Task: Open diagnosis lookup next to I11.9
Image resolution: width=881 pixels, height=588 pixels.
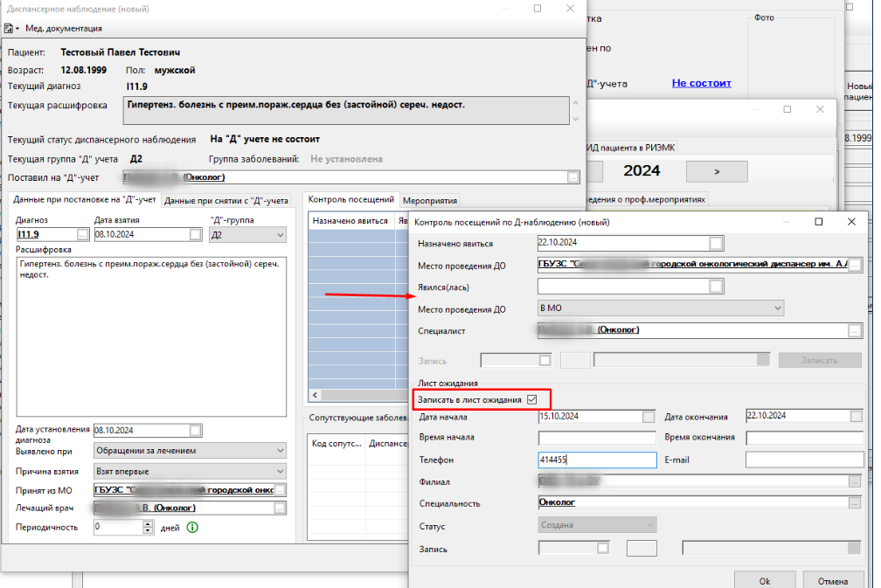Action: 82,235
